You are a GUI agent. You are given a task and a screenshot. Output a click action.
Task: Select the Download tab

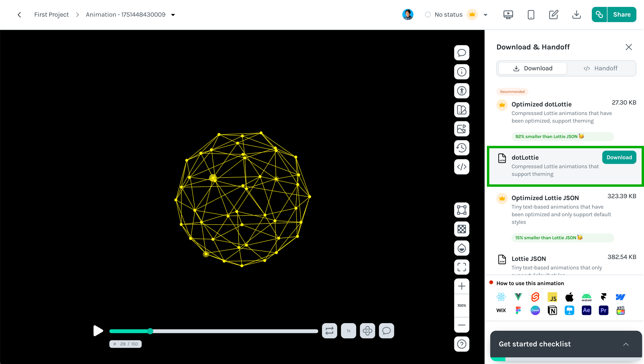click(533, 68)
